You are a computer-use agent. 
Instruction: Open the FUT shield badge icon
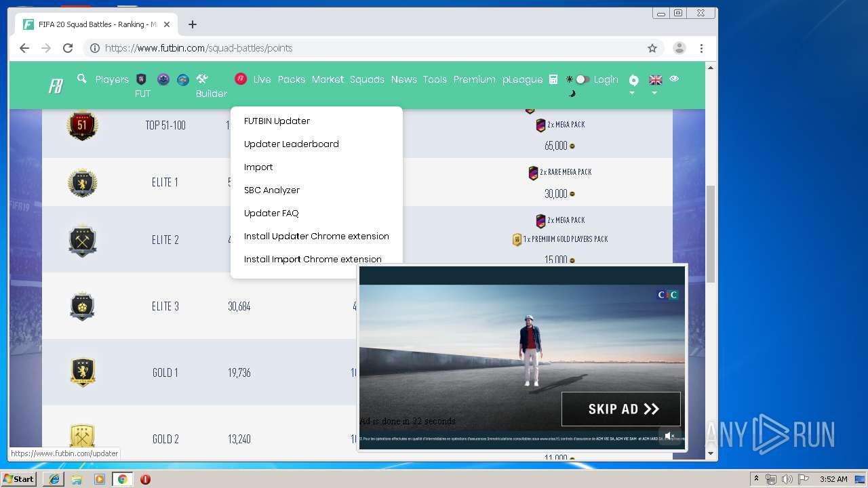click(142, 79)
